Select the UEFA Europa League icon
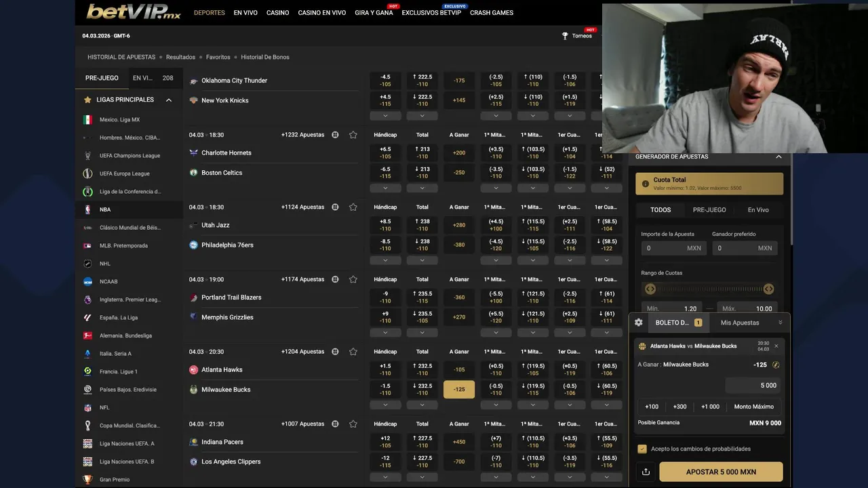Viewport: 868px width, 488px height. tap(87, 174)
